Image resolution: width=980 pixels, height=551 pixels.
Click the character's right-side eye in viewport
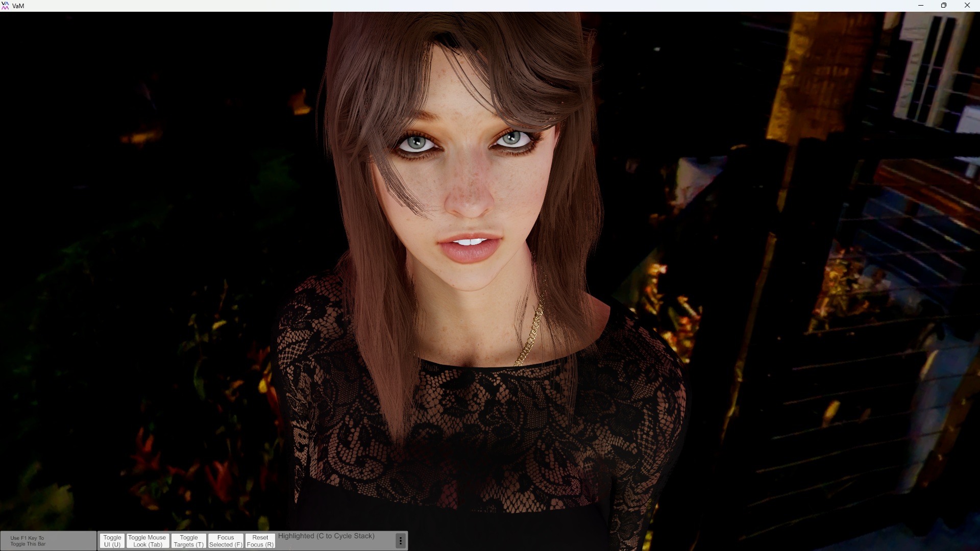(511, 138)
